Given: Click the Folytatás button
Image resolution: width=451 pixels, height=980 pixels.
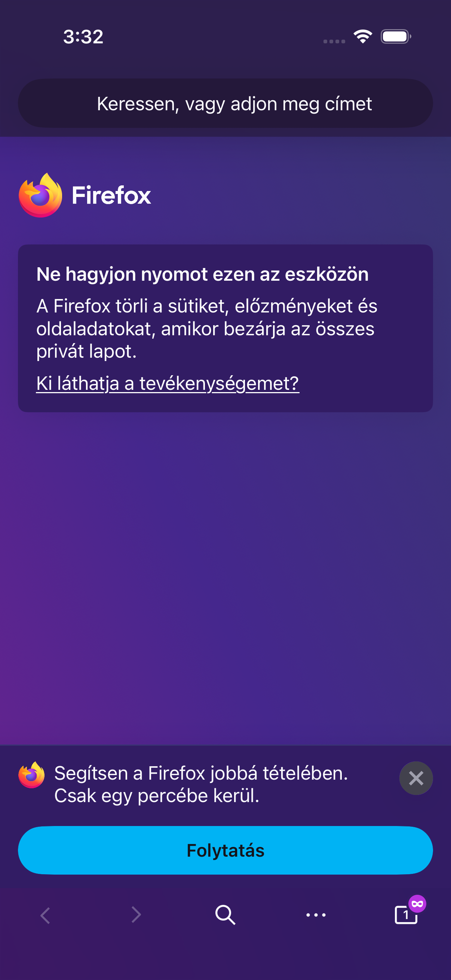Looking at the screenshot, I should (x=225, y=850).
